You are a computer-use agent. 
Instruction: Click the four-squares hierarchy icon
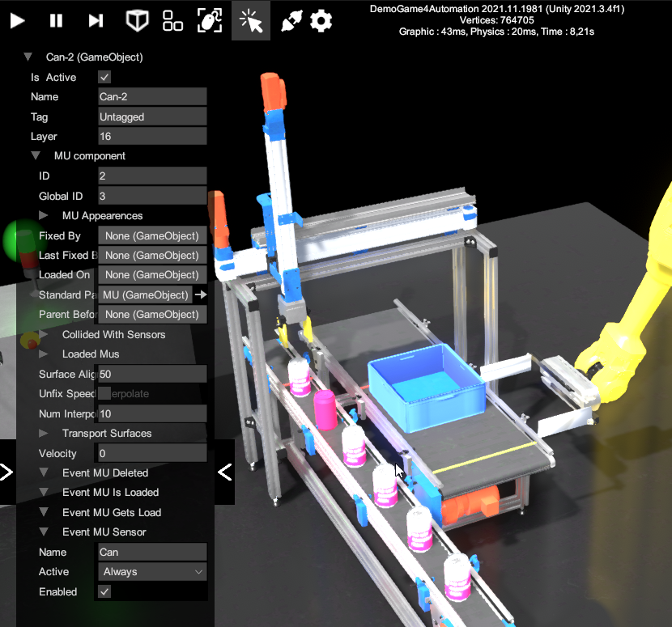tap(172, 21)
